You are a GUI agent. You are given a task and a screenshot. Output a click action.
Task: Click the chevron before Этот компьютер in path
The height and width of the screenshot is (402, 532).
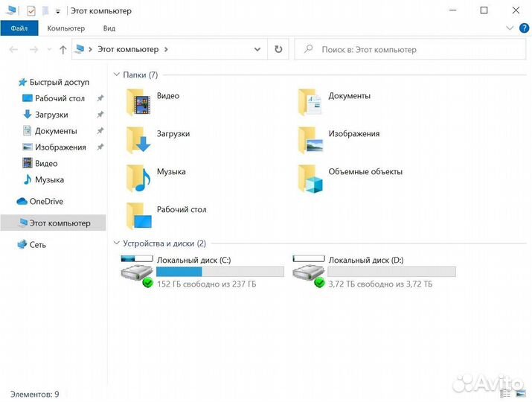90,50
